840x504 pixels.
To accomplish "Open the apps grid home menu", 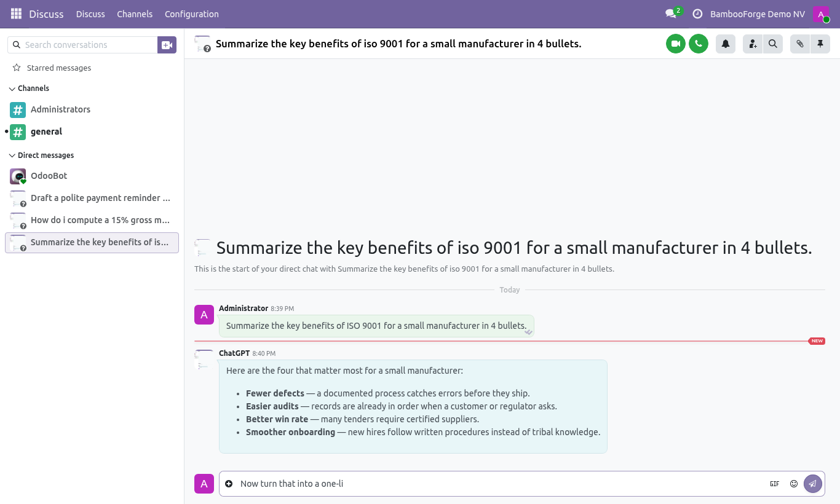I will click(16, 14).
